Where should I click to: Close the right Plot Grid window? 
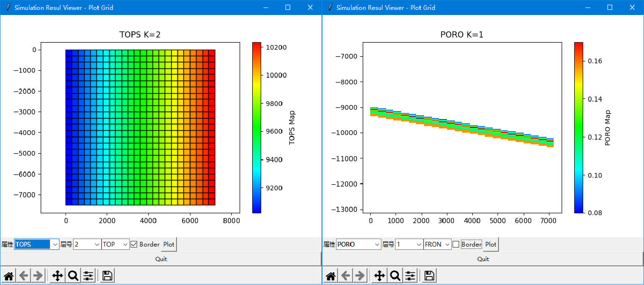[x=632, y=7]
